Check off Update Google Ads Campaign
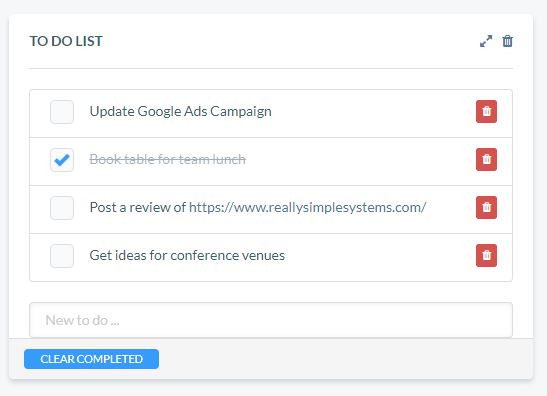This screenshot has height=396, width=547. (62, 112)
